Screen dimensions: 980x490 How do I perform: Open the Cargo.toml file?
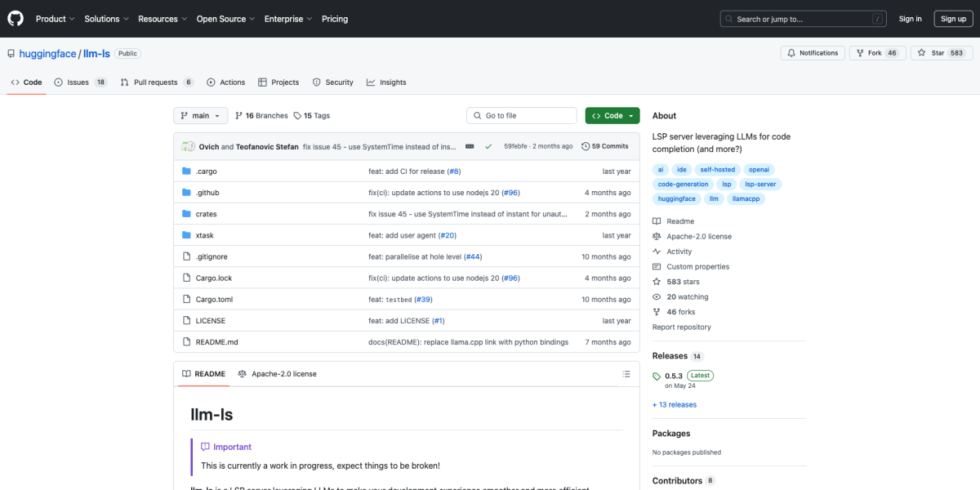(x=214, y=300)
